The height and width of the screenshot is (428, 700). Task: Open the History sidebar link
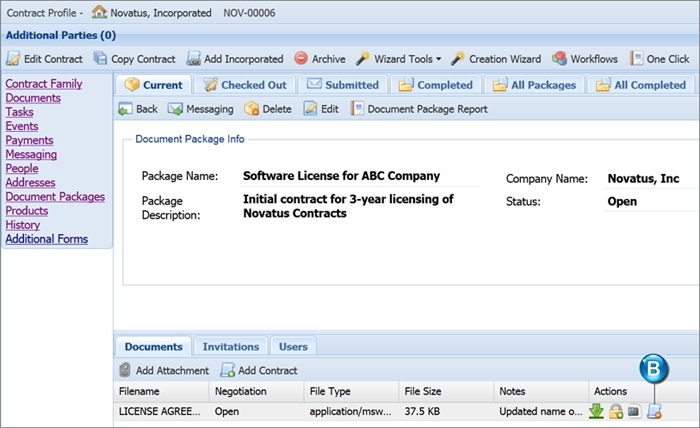point(23,225)
